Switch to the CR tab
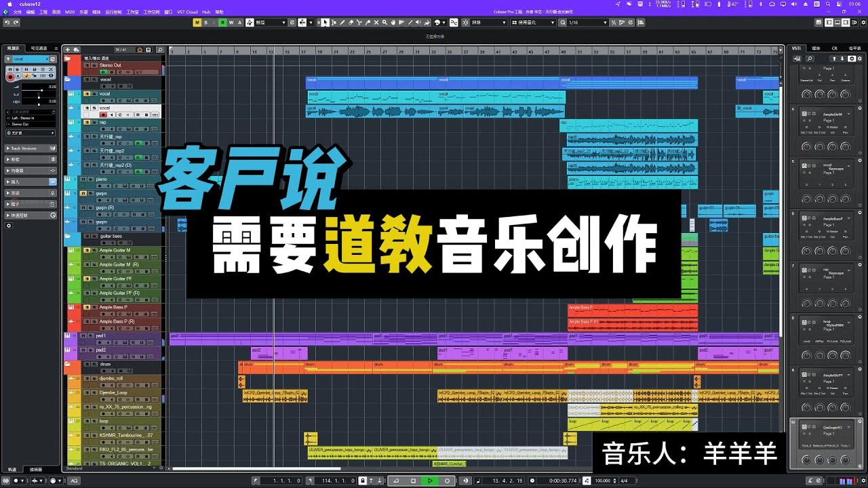Image resolution: width=868 pixels, height=488 pixels. [x=835, y=48]
